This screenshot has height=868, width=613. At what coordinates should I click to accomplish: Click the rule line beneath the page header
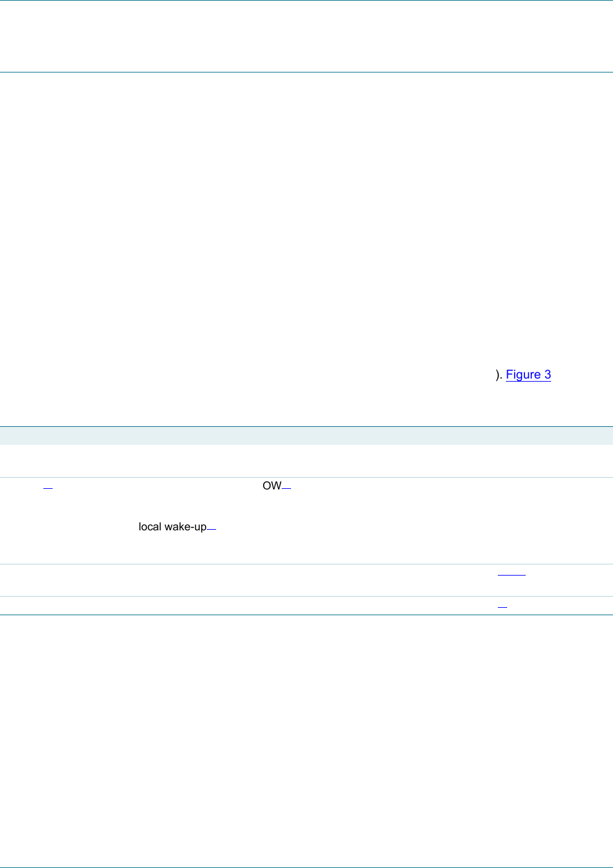pos(306,72)
